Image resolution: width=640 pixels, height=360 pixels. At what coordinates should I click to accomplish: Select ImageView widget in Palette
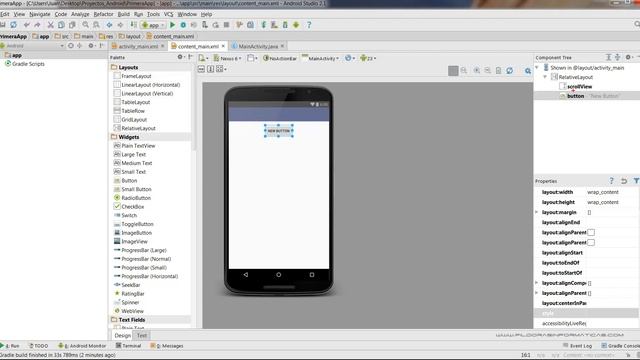tap(134, 241)
